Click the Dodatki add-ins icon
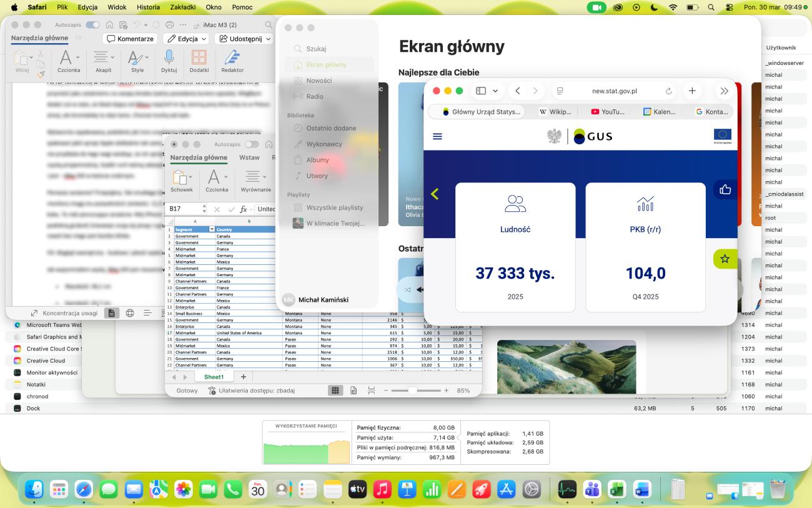This screenshot has width=812, height=508. click(x=199, y=58)
